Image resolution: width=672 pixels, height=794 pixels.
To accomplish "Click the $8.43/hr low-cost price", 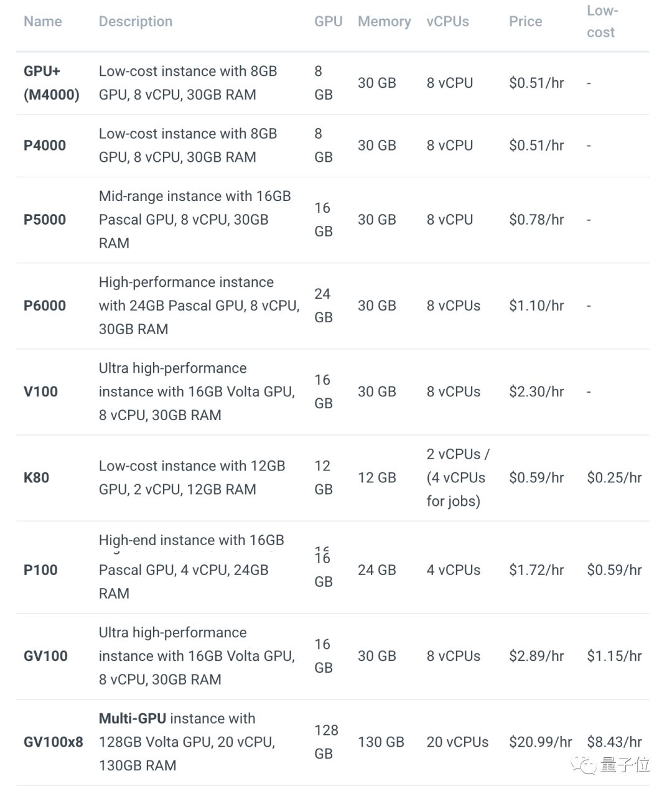I will coord(614,742).
